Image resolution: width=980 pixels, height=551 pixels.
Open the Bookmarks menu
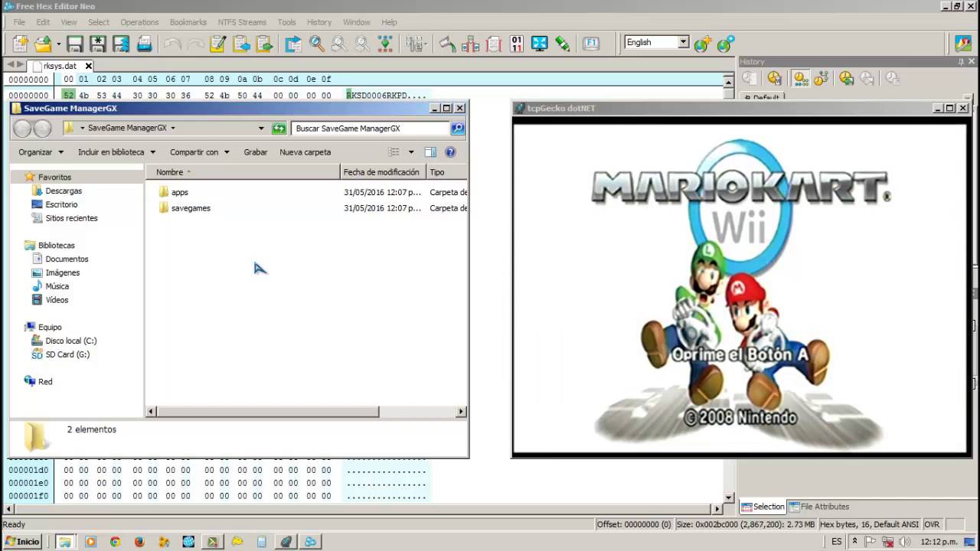188,22
